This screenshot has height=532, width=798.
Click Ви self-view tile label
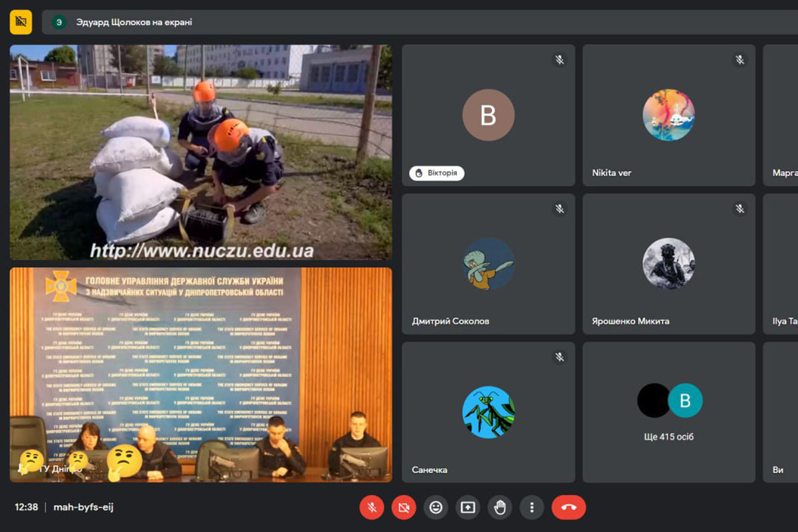coord(778,469)
